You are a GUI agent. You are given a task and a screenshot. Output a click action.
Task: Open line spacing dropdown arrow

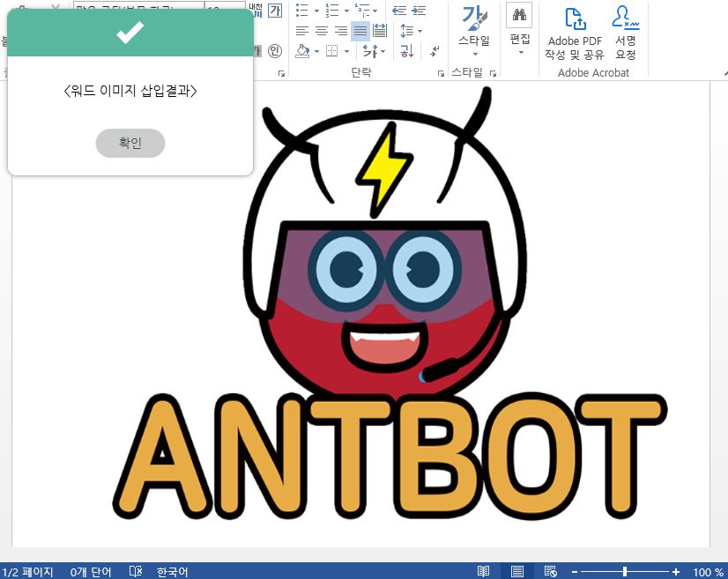(420, 31)
